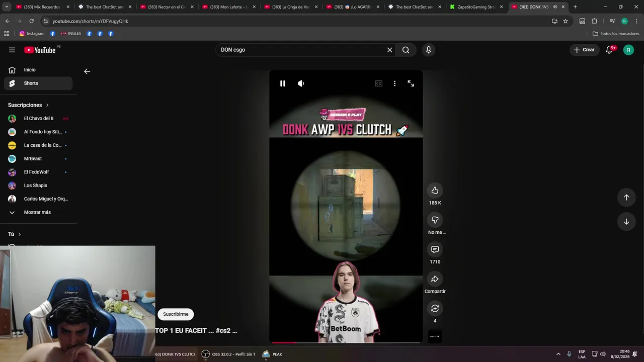Subscribe with the Suscribirme button
The width and height of the screenshot is (644, 362).
(176, 314)
